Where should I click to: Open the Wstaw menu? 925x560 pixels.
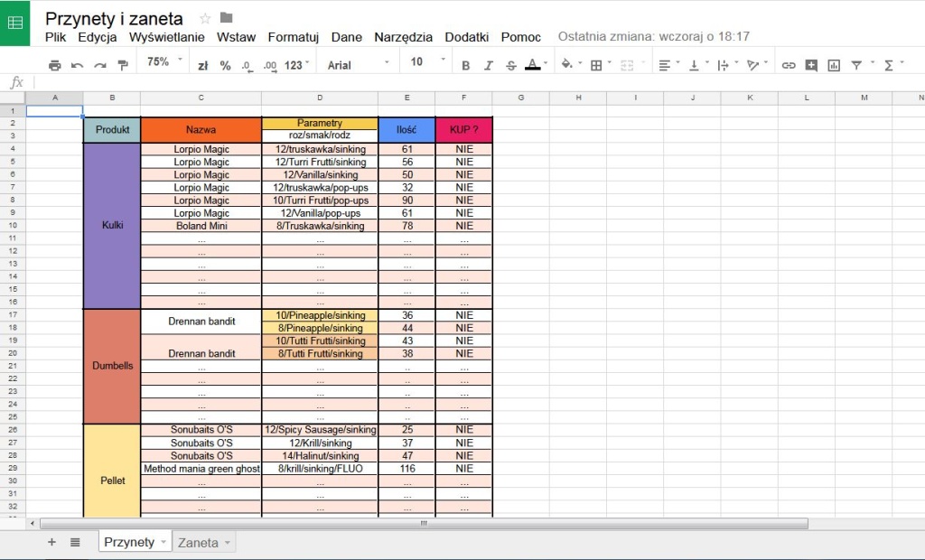[236, 37]
